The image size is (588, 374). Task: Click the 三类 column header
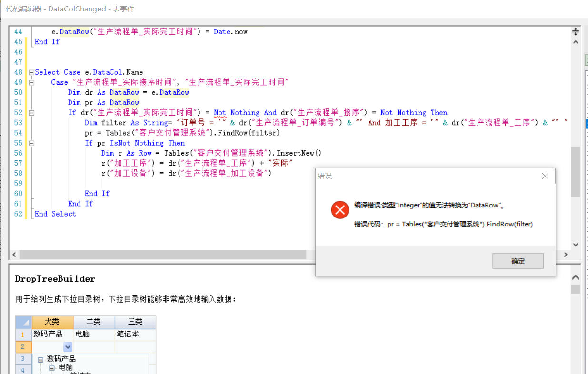click(135, 322)
